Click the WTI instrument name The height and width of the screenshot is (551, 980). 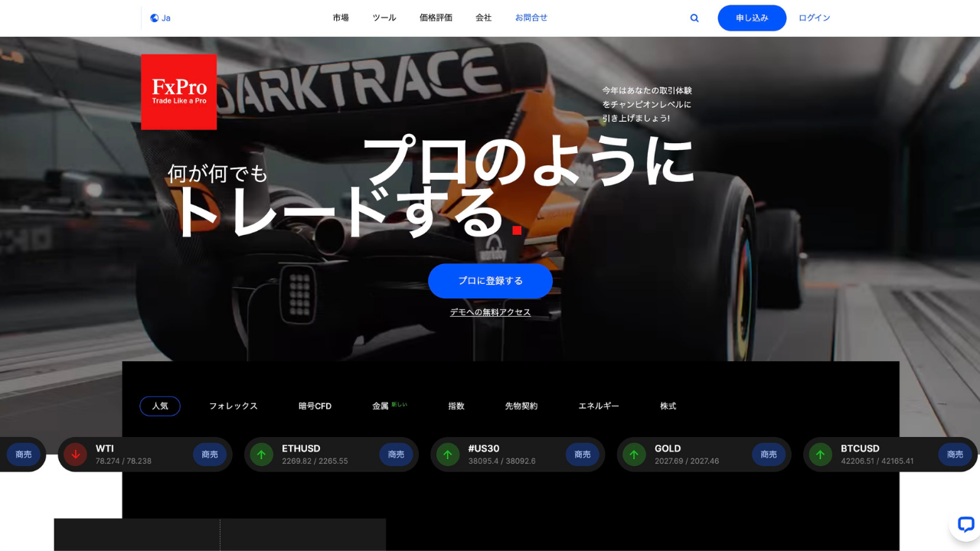click(105, 448)
